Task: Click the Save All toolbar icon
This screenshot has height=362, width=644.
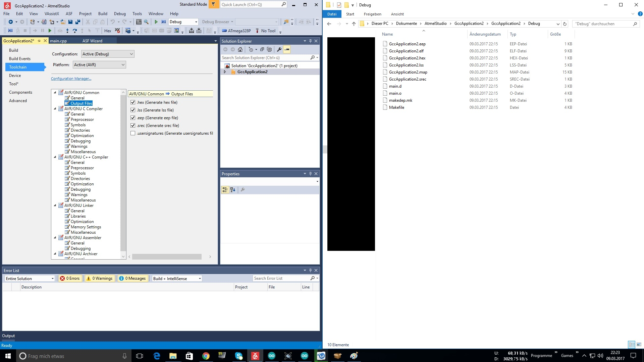Action: pyautogui.click(x=78, y=22)
